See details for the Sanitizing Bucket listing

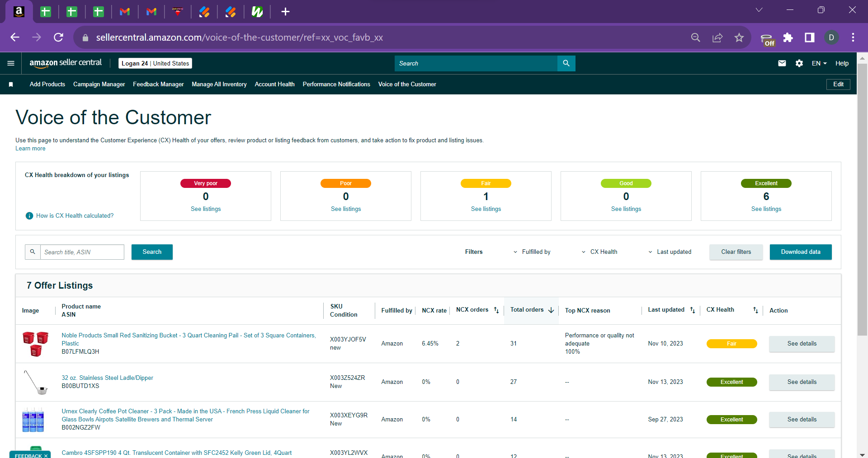[x=802, y=344]
